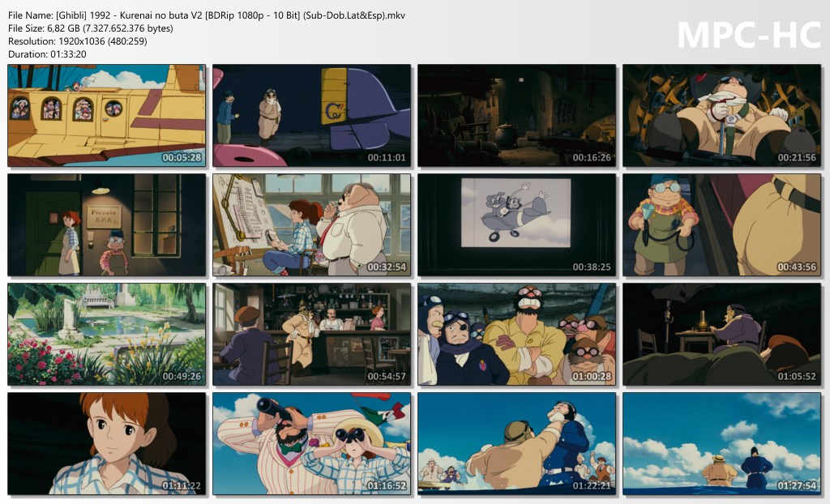This screenshot has width=830, height=504.
Task: Open the garden pond thumbnail at 00:49:26
Action: tap(107, 334)
